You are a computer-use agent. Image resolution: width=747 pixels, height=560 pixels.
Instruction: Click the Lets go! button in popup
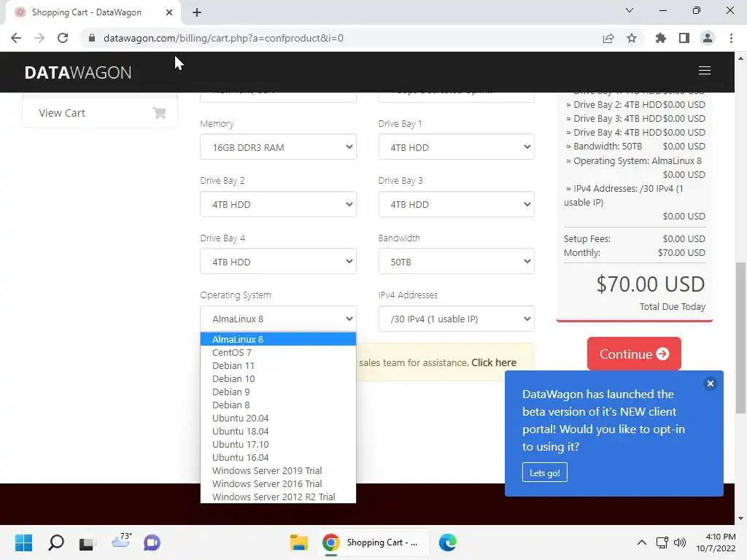(544, 472)
